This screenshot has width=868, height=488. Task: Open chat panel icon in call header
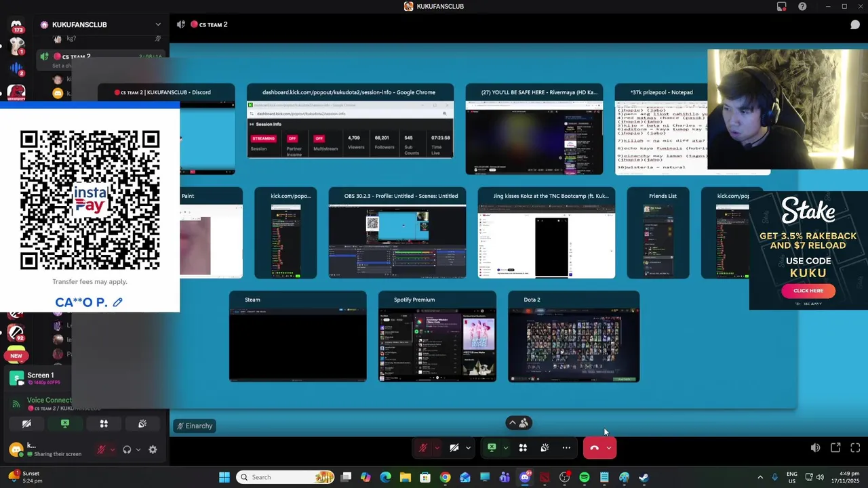pos(855,24)
